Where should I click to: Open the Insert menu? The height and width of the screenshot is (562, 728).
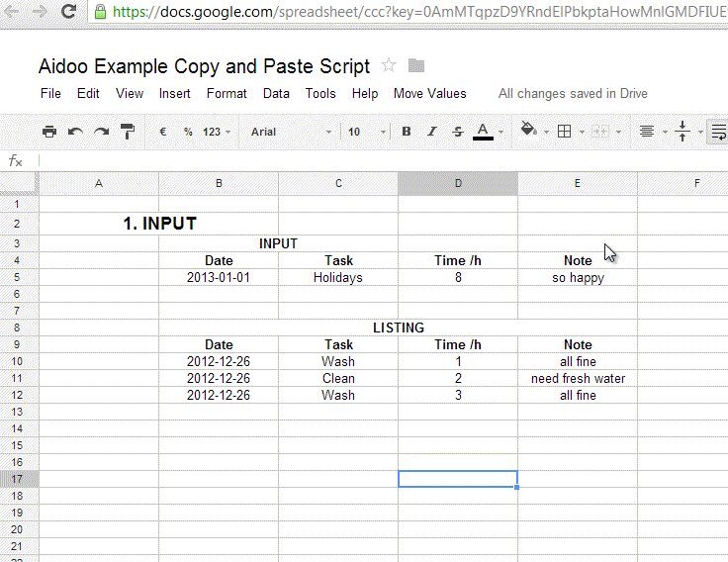pos(174,93)
